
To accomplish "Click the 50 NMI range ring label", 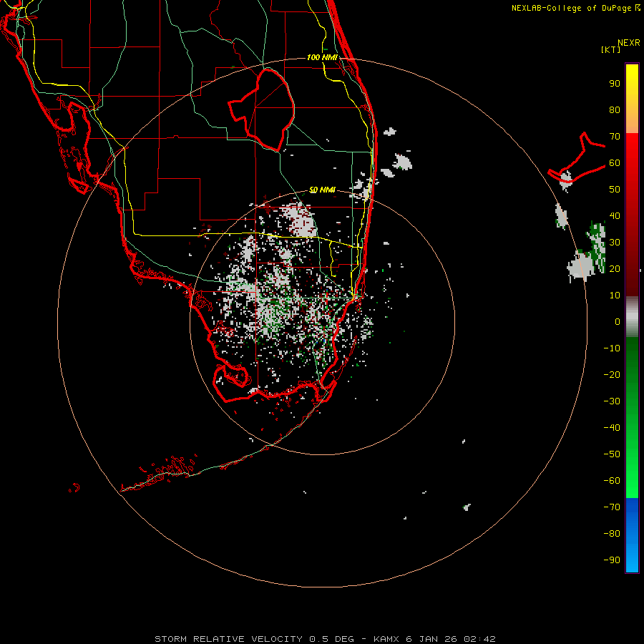I will click(x=322, y=190).
